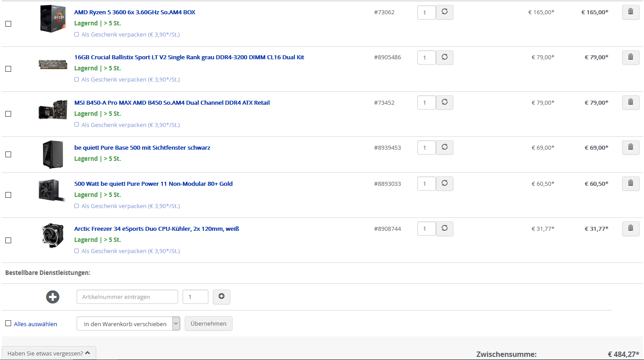Enable gift wrapping for MSI B450-A motherboard

coord(77,125)
